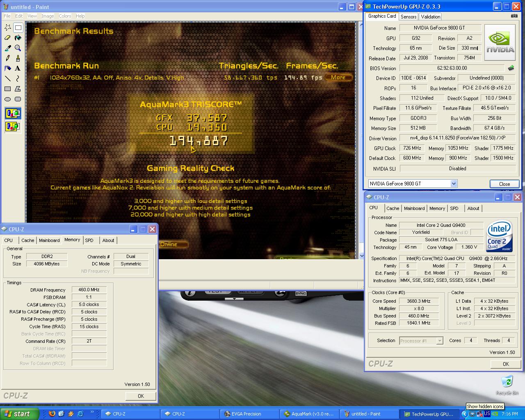Viewport: 525px width, 420px height.
Task: Click the BIOS save chip icon in GPU-Z
Action: point(511,68)
